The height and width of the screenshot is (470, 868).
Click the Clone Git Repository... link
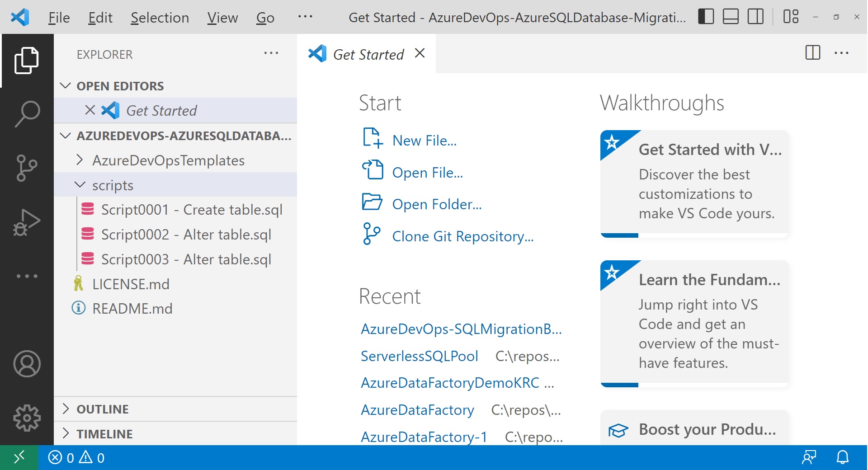(x=463, y=236)
